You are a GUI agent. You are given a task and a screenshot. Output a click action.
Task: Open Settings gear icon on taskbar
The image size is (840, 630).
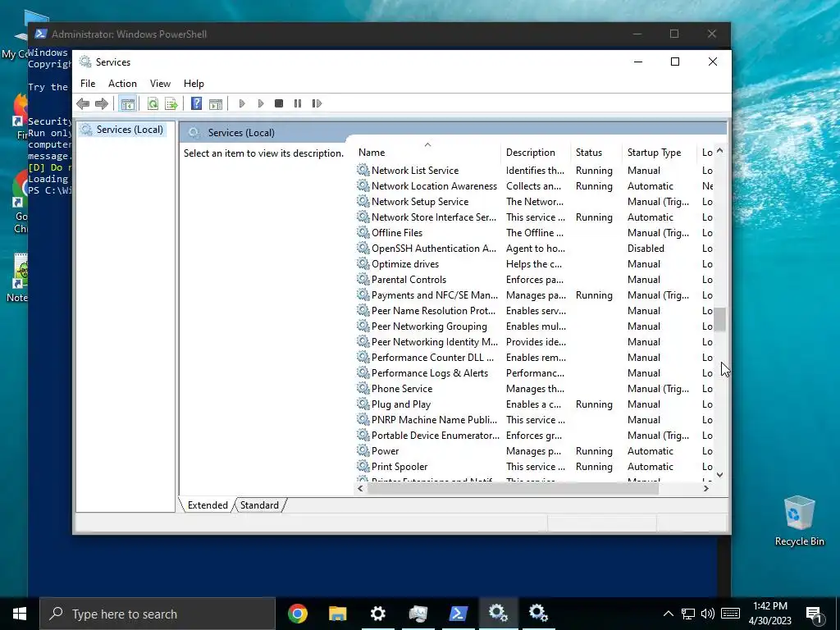click(377, 614)
